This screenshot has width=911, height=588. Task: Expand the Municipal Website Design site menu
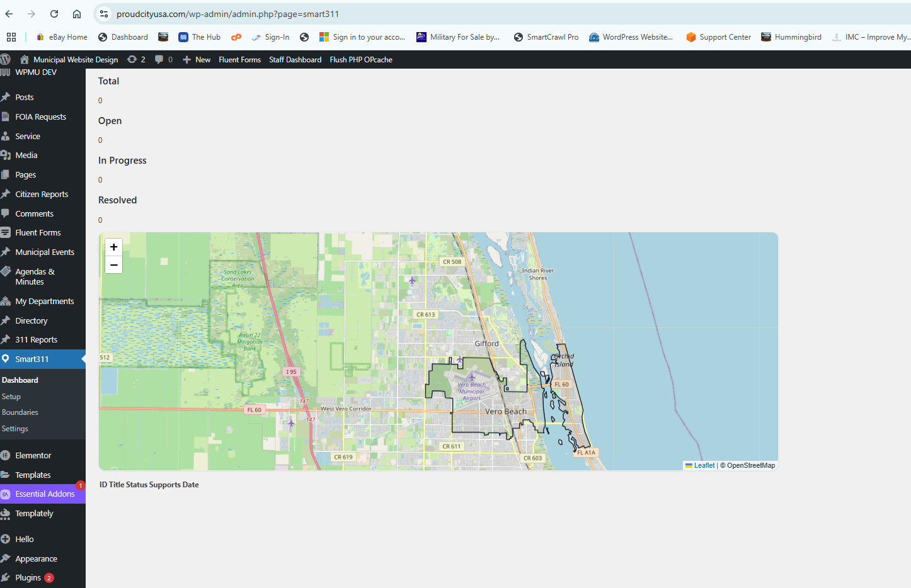point(75,60)
